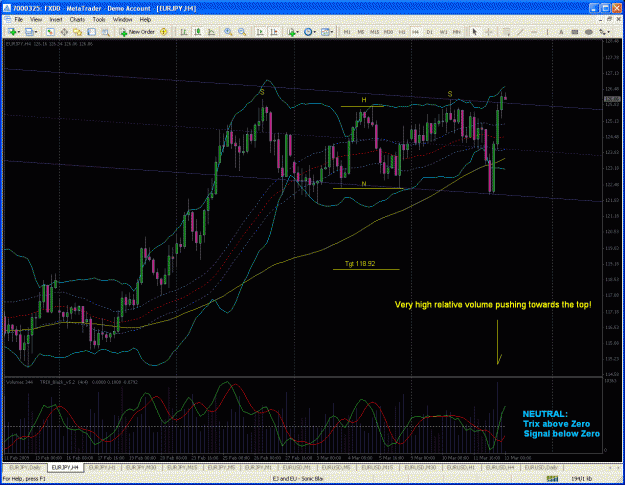Switch to the EURUSD,H4 chart tab

point(499,467)
